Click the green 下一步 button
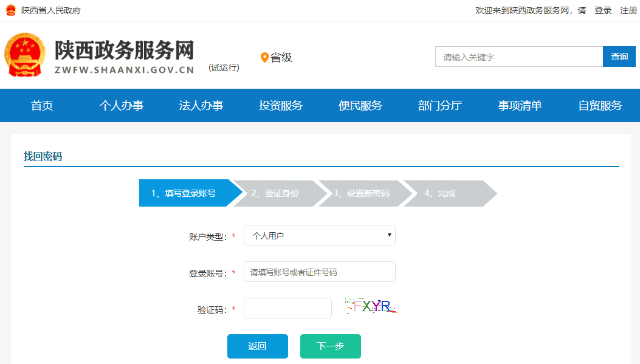Viewport: 640px width, 364px height. [330, 346]
